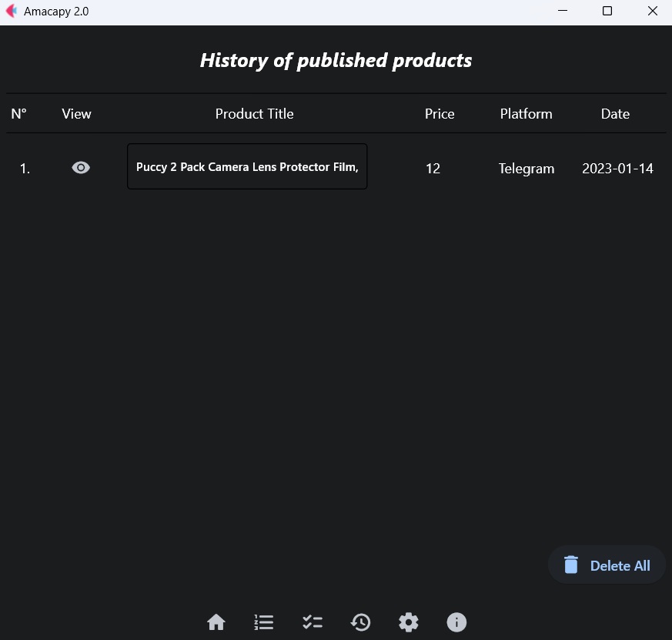Click the Platform column header
This screenshot has width=672, height=640.
coord(526,114)
